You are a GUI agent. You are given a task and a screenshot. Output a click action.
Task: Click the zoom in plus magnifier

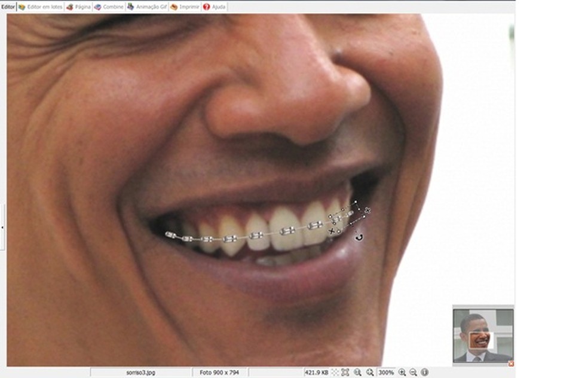pos(402,373)
